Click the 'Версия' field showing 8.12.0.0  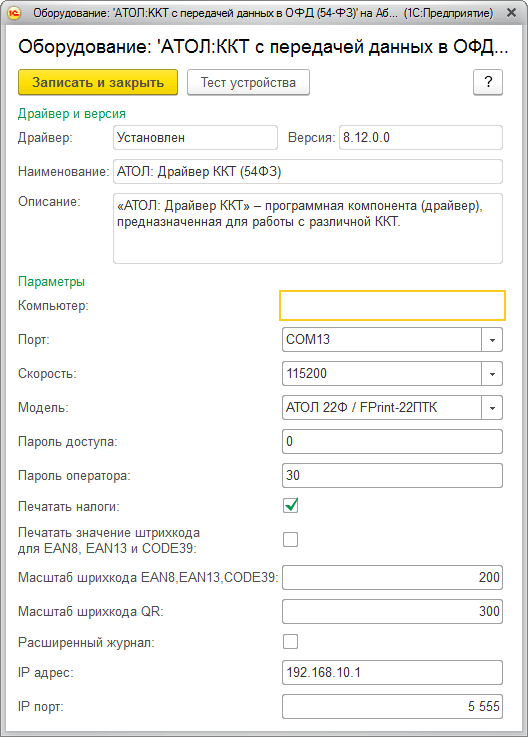pos(421,138)
